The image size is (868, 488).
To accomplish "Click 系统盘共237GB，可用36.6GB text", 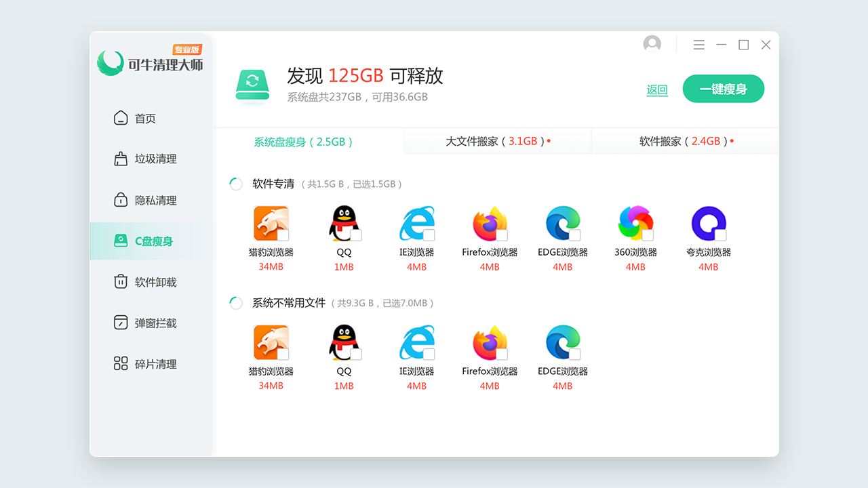I will (357, 97).
